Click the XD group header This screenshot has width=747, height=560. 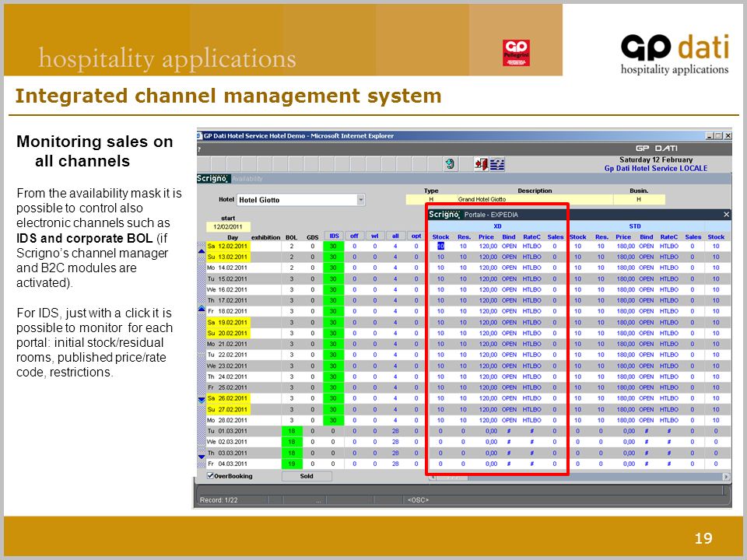pos(497,226)
